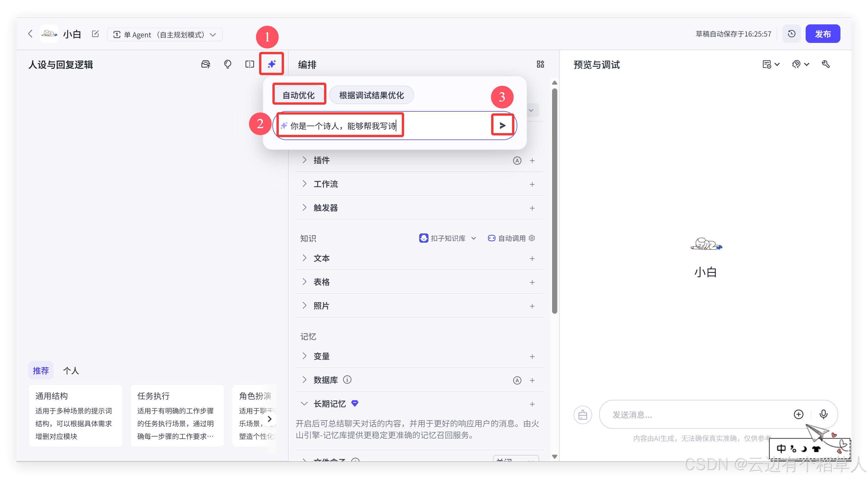Screen dimensions: 868x479
Task: Toggle the plugin auto-call A icon
Action: (x=517, y=161)
